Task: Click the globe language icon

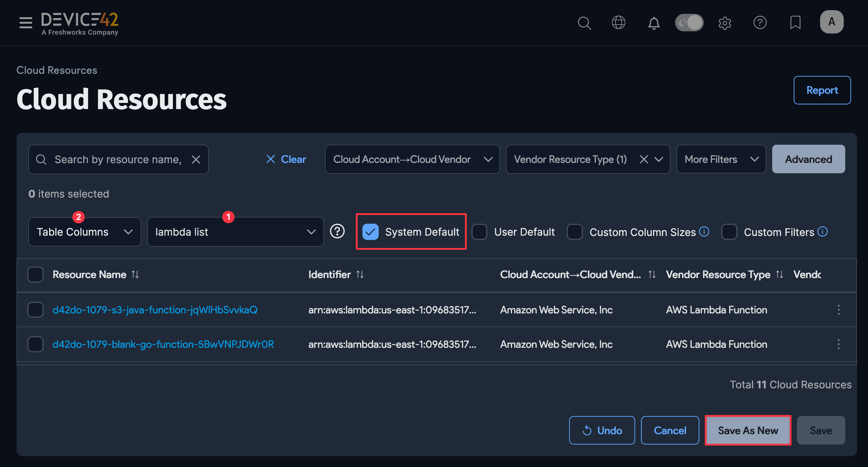Action: tap(619, 23)
